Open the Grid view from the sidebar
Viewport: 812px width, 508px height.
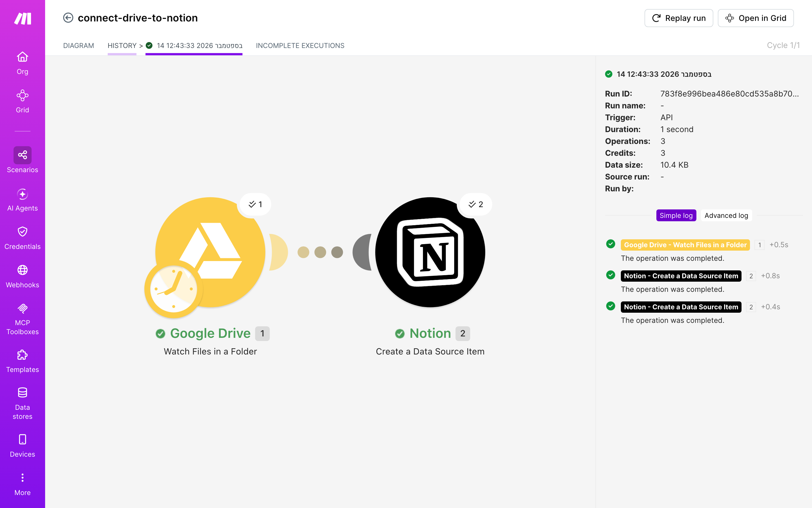tap(23, 101)
